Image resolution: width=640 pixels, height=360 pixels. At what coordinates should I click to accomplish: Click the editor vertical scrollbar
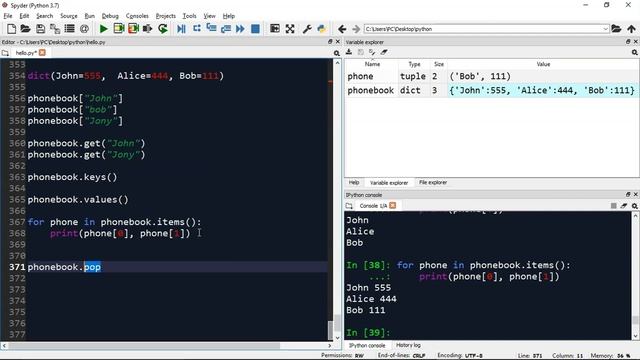[x=338, y=200]
